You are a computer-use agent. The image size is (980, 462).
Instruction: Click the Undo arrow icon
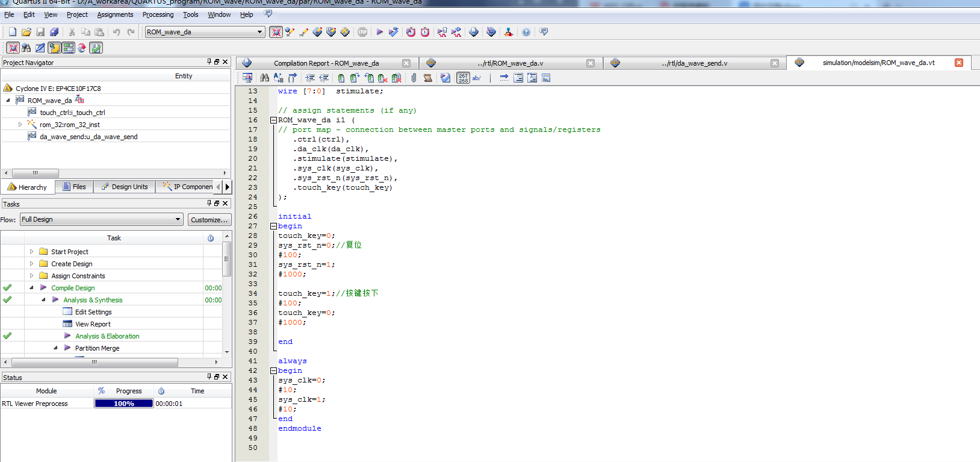(x=117, y=32)
